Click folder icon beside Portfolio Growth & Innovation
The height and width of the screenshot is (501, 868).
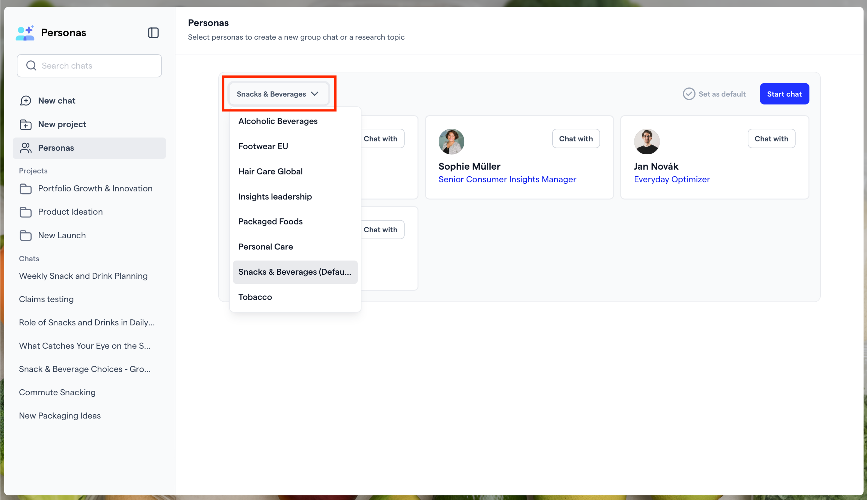pyautogui.click(x=26, y=189)
